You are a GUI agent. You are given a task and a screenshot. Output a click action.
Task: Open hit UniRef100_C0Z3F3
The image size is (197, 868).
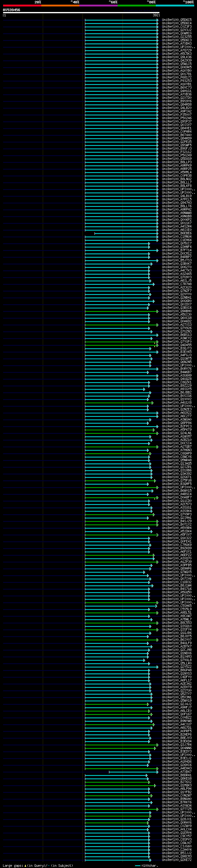177,26
